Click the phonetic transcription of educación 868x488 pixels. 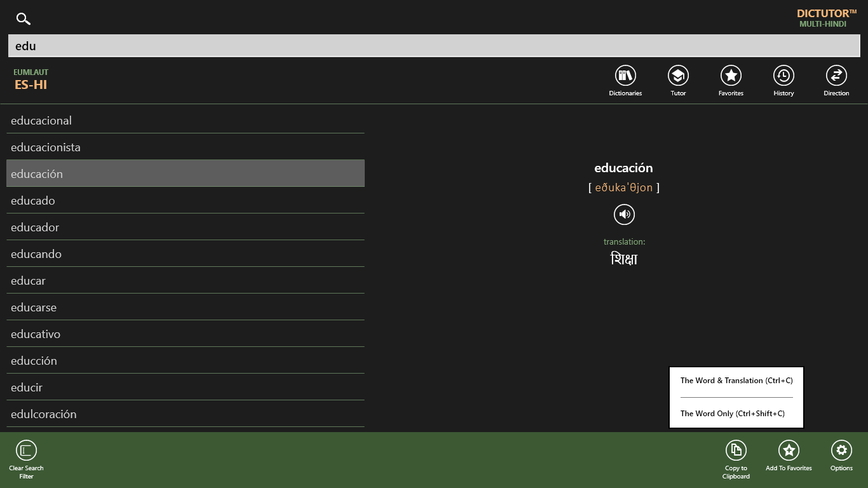click(x=624, y=187)
